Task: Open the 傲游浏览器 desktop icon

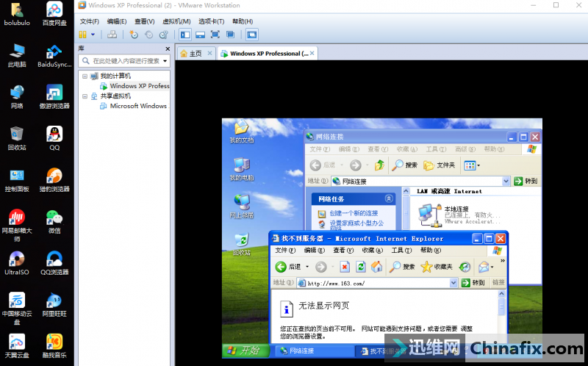Action: click(54, 97)
